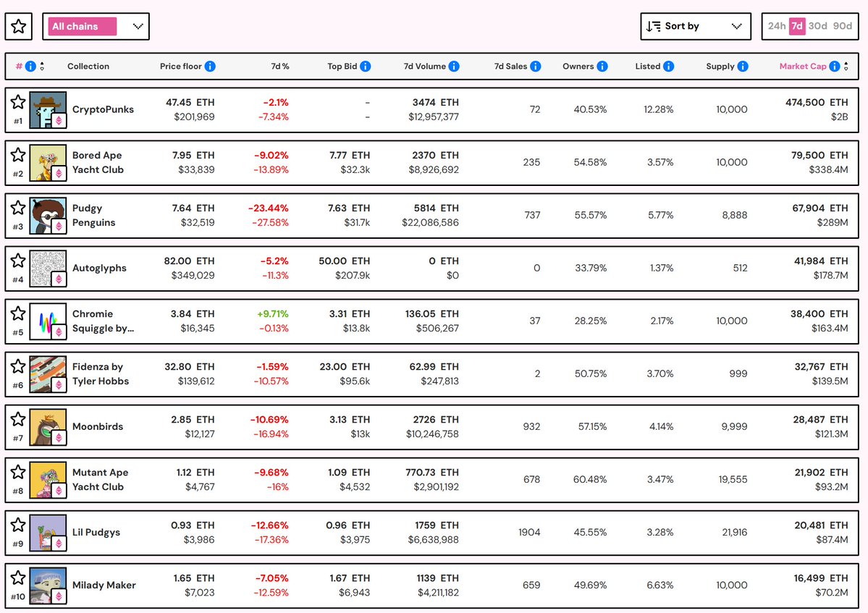Click the Supply info icon
This screenshot has width=868, height=613.
pyautogui.click(x=743, y=67)
